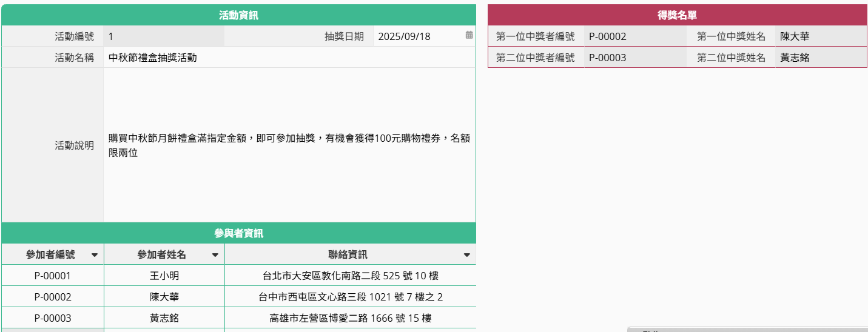The width and height of the screenshot is (868, 332).
Task: Focus the 活動說明 description text area
Action: coord(289,145)
